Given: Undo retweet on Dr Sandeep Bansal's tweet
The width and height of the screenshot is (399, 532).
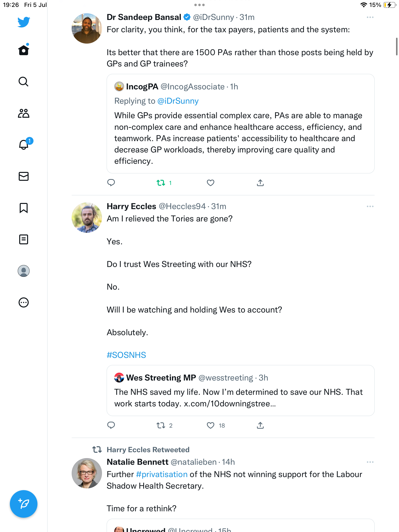Looking at the screenshot, I should [161, 183].
